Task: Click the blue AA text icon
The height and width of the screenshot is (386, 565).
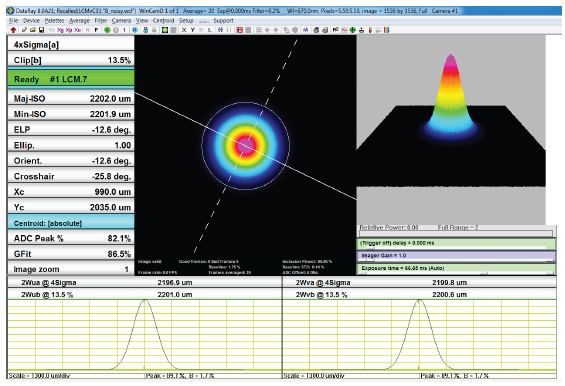Action: coord(306,30)
